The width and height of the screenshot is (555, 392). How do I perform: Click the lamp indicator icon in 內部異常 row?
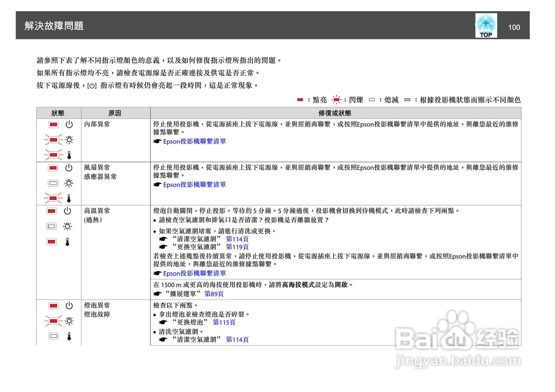coord(69,140)
